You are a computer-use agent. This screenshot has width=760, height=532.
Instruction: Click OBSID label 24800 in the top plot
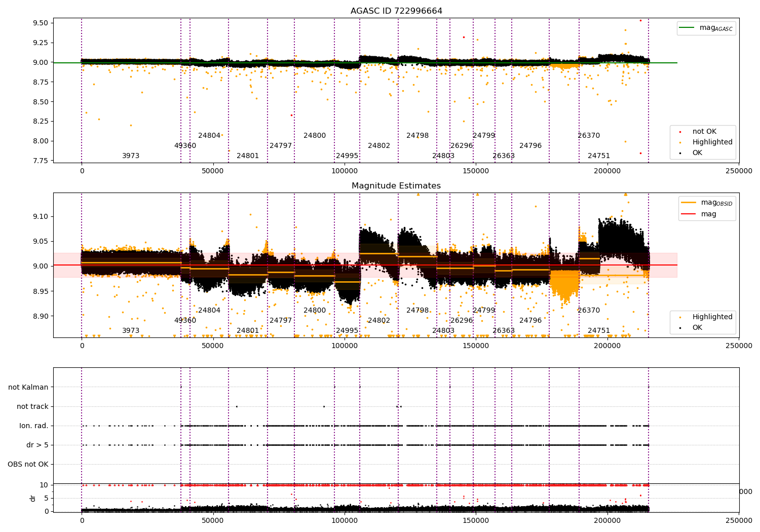315,136
